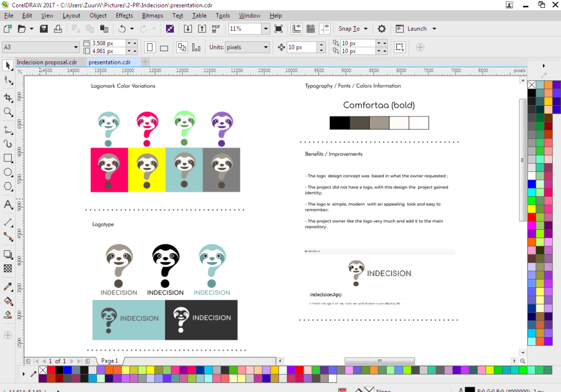Choose the Ellipse tool
The height and width of the screenshot is (392, 561).
coord(8,172)
